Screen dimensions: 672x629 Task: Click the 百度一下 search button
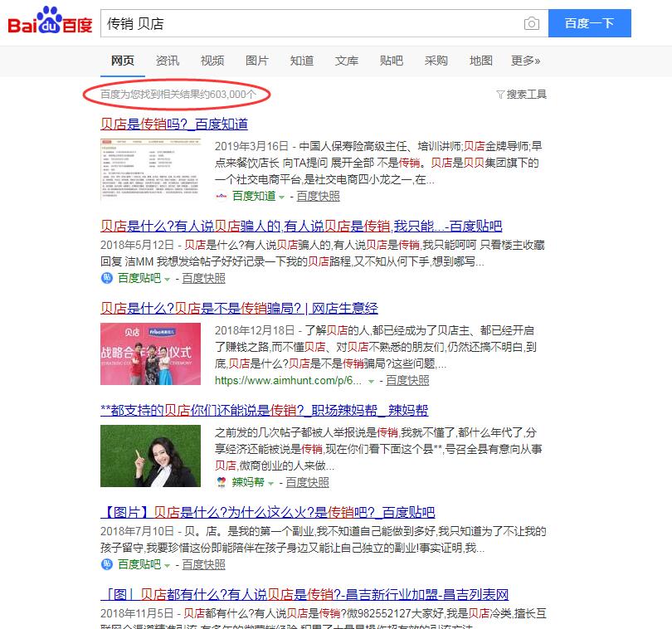590,23
